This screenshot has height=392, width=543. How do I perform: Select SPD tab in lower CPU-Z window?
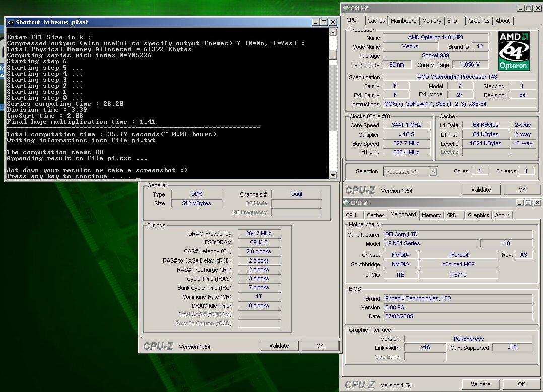[x=452, y=215]
